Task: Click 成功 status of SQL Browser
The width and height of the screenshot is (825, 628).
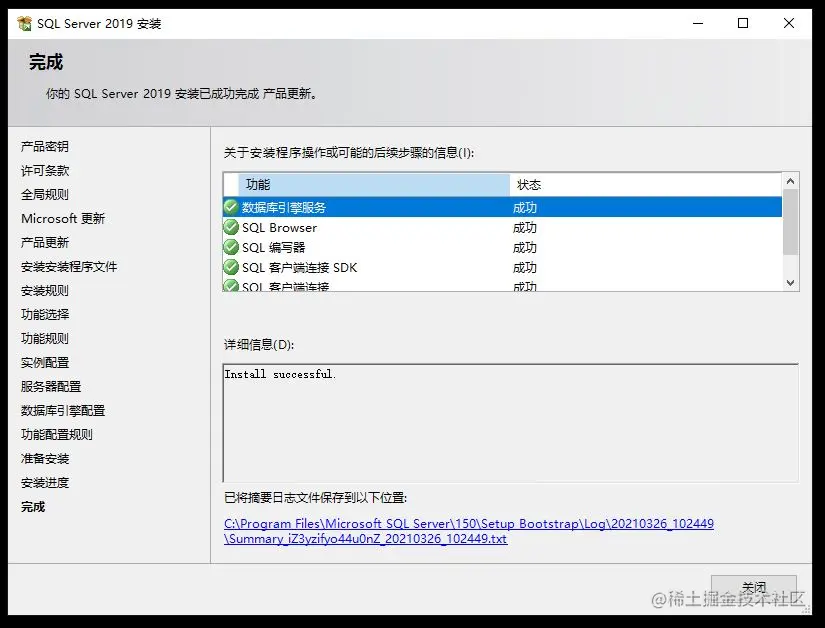Action: (525, 228)
